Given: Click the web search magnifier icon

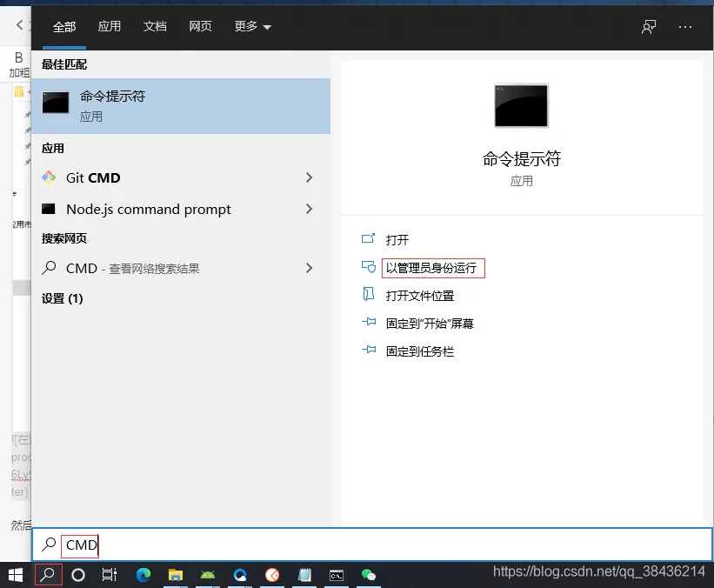Looking at the screenshot, I should [49, 267].
